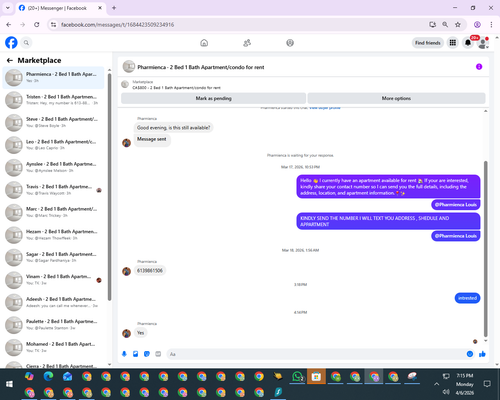500x400 pixels.
Task: Open the Marc apartment conversation
Action: click(53, 212)
